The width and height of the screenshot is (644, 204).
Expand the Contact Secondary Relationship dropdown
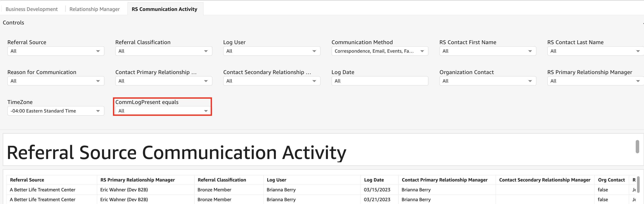(x=271, y=81)
